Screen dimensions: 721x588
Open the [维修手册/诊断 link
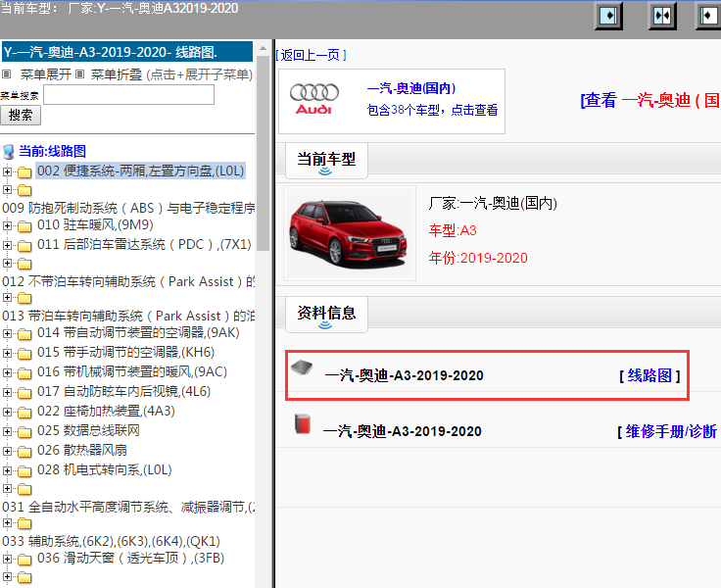[667, 431]
